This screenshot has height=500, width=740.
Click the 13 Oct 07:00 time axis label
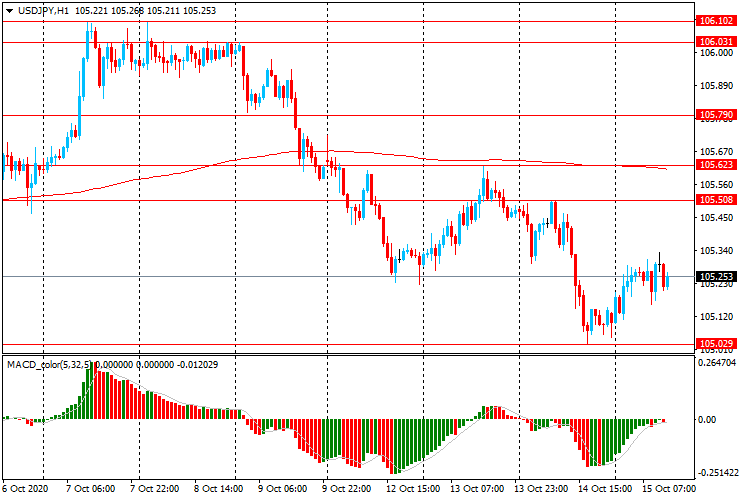[477, 488]
